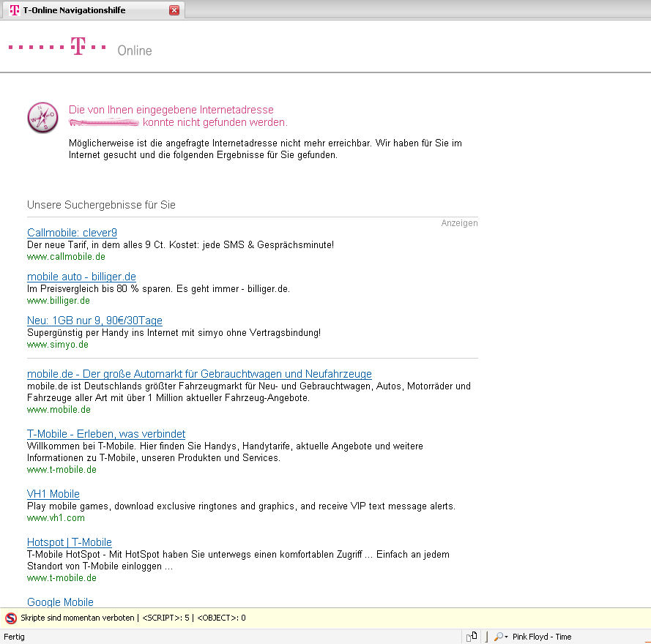The width and height of the screenshot is (651, 644).
Task: Click 'Skripte sind momentan verboten' notification text
Action: (x=77, y=618)
